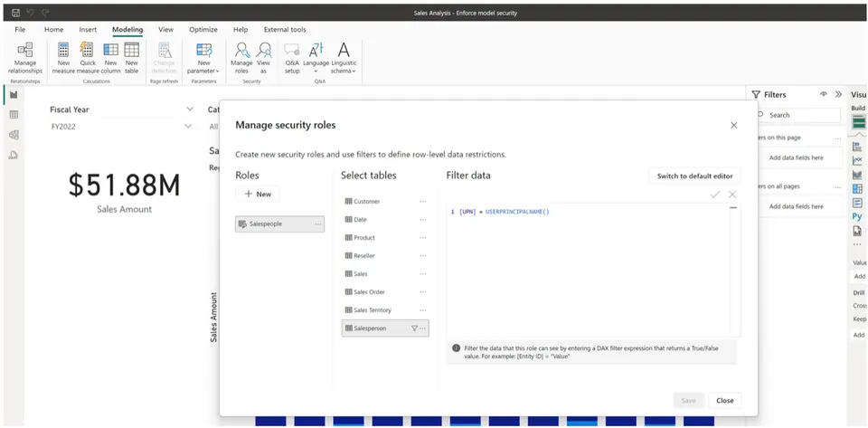
Task: Click the Close button in dialog
Action: click(724, 400)
